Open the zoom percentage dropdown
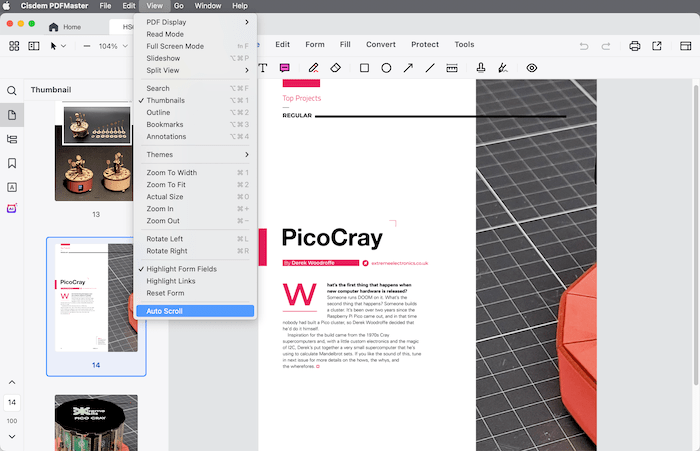This screenshot has width=700, height=451. tap(114, 46)
